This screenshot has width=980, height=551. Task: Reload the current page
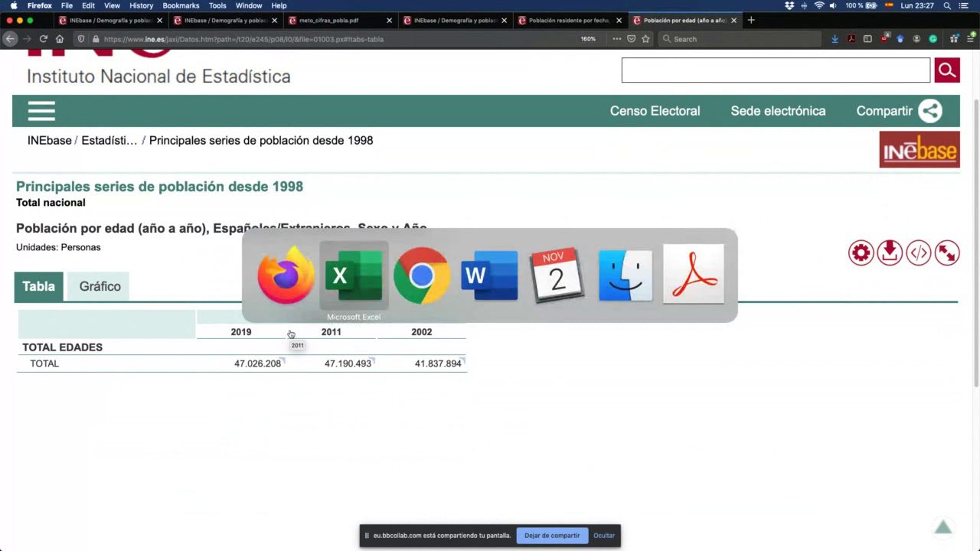coord(43,39)
